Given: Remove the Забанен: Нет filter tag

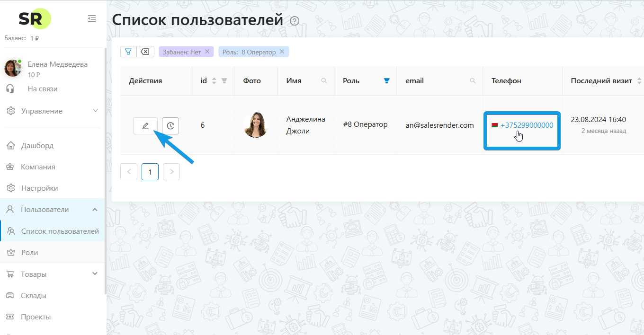Looking at the screenshot, I should (207, 52).
